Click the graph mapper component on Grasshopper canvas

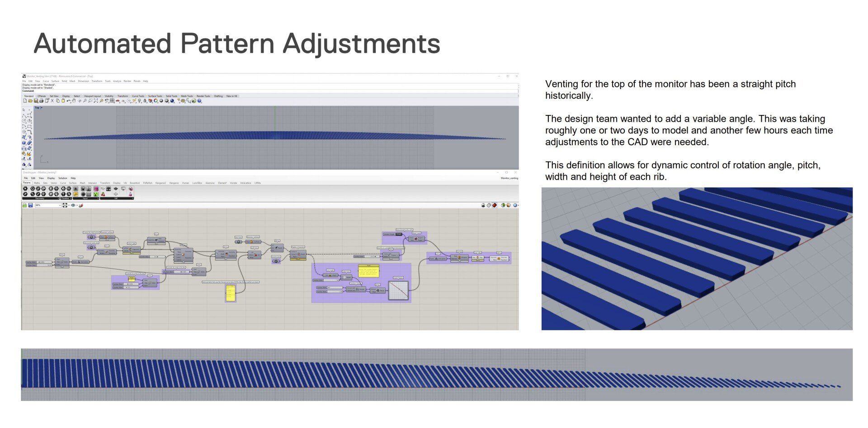point(399,290)
